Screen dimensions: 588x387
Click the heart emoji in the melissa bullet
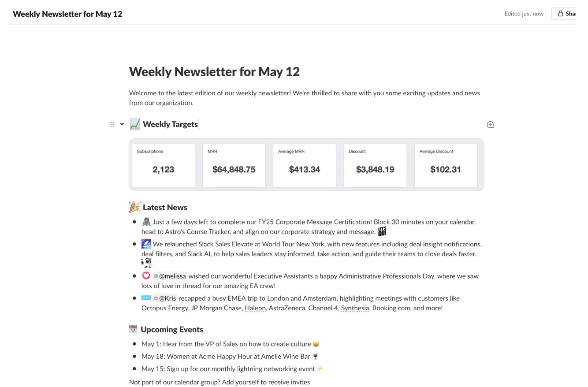coord(146,275)
